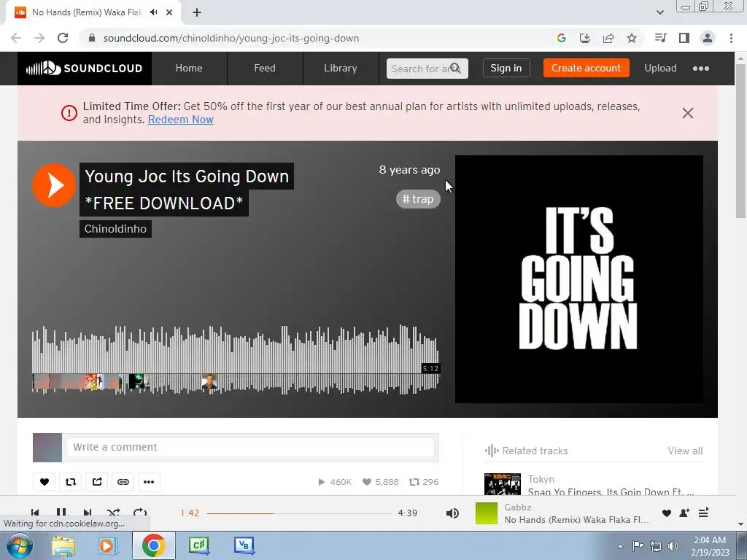Copy the track link
Image resolution: width=747 pixels, height=560 pixels.
pyautogui.click(x=123, y=482)
